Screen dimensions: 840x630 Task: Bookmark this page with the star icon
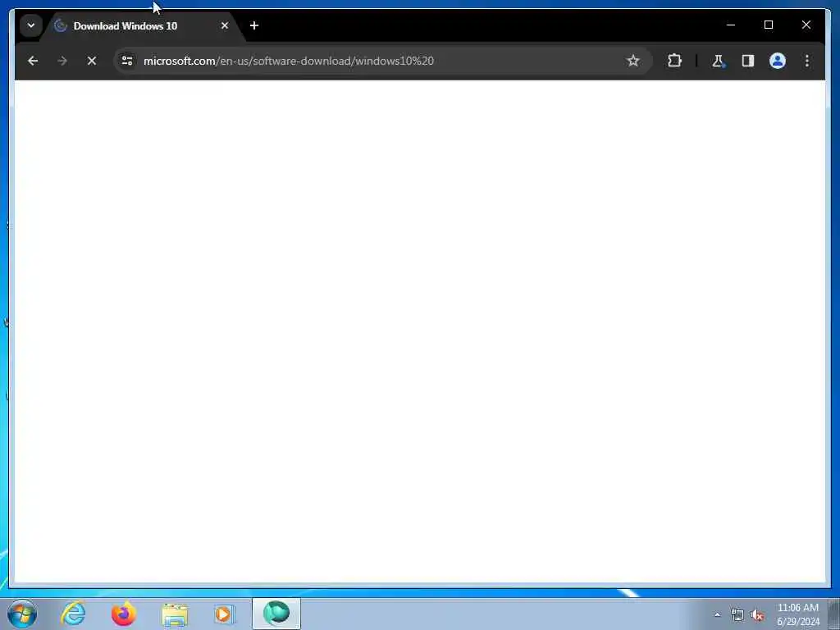point(633,61)
